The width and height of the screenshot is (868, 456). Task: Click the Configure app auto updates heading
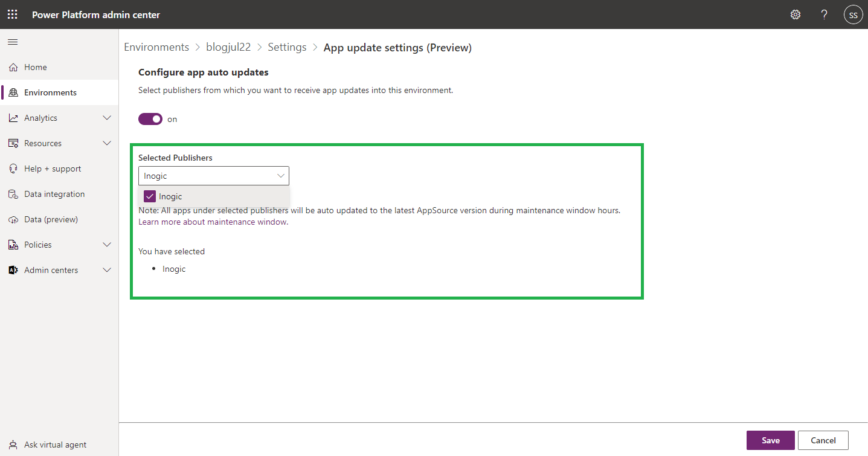pyautogui.click(x=204, y=72)
